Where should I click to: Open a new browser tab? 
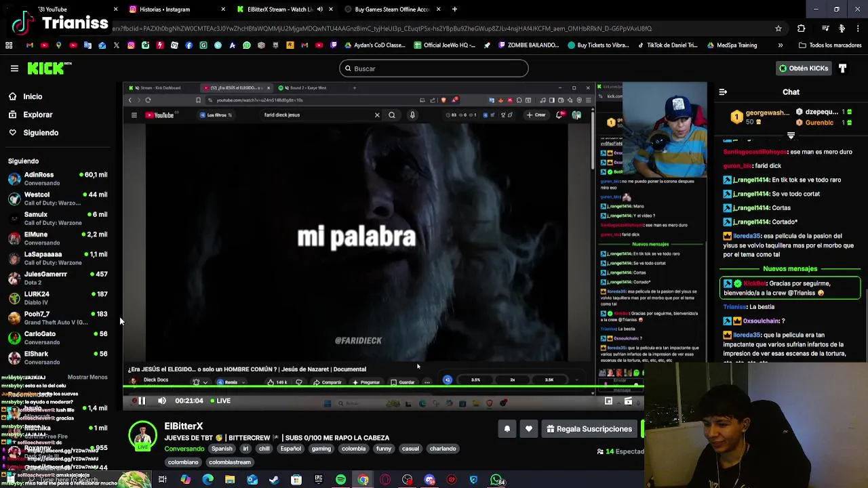pos(454,9)
